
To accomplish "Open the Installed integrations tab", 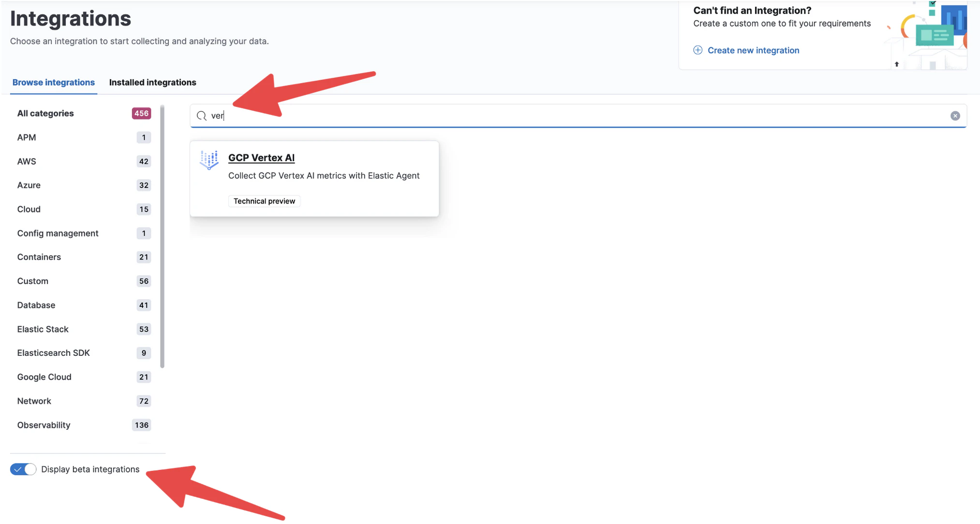I will (152, 82).
